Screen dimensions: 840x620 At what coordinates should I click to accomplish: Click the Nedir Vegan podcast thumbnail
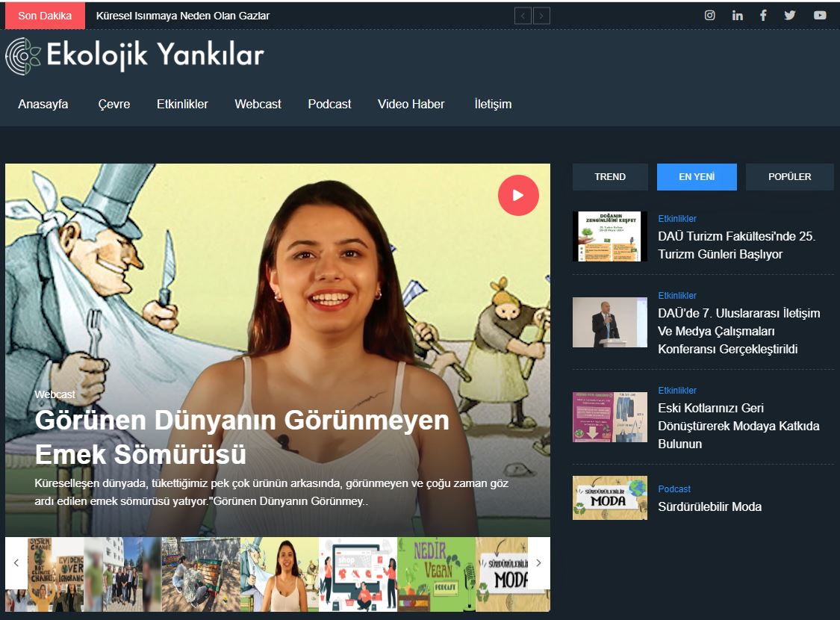(x=436, y=574)
